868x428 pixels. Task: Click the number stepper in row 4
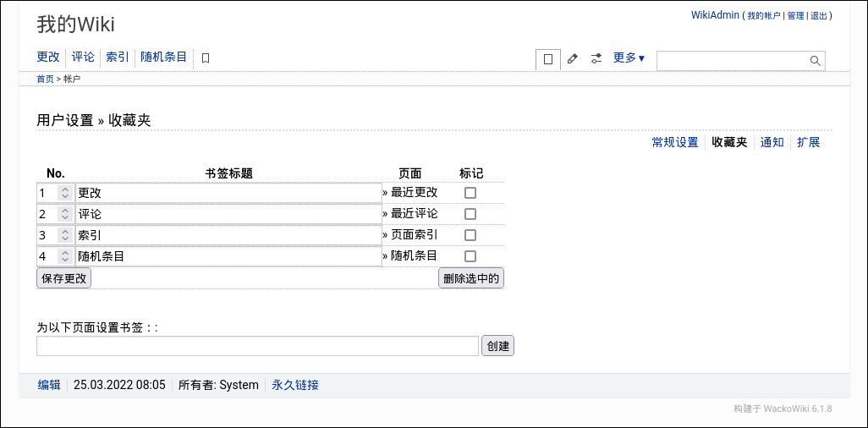(x=65, y=255)
